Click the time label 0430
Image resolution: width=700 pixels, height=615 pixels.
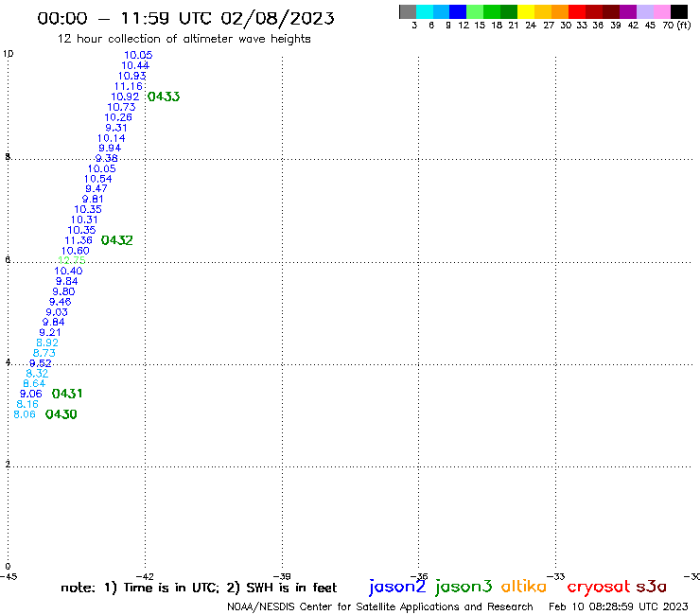point(61,414)
